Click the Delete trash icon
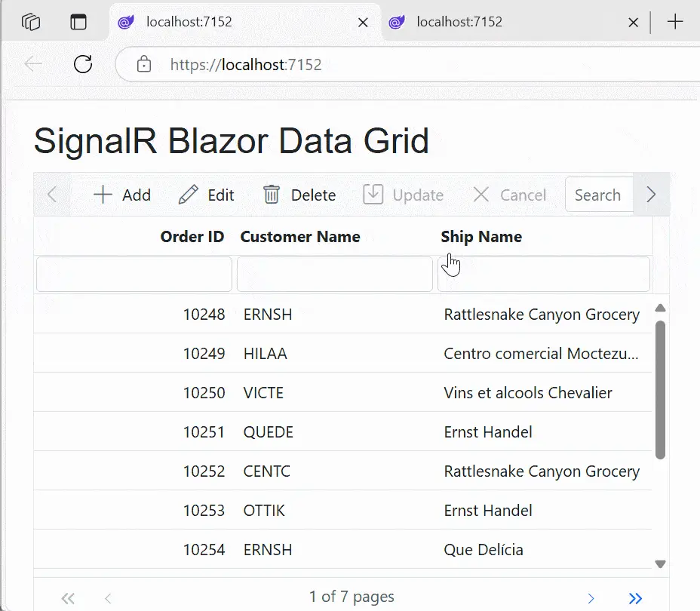700x611 pixels. pos(272,195)
